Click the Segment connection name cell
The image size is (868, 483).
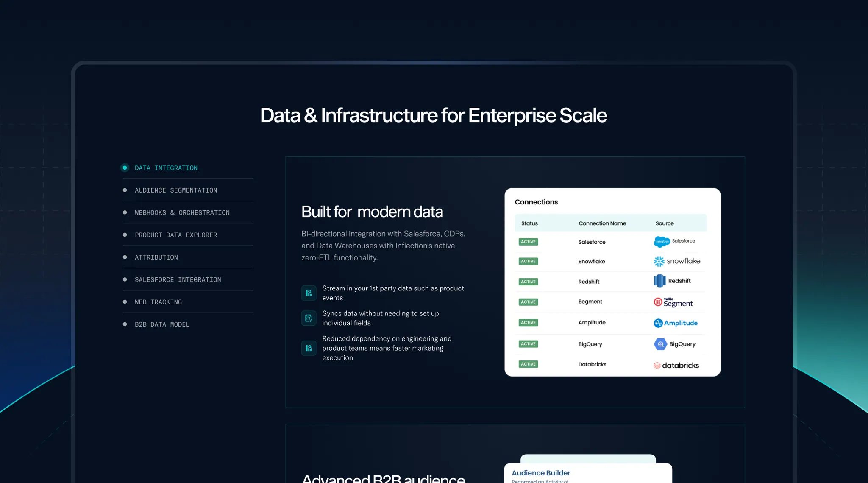tap(590, 302)
